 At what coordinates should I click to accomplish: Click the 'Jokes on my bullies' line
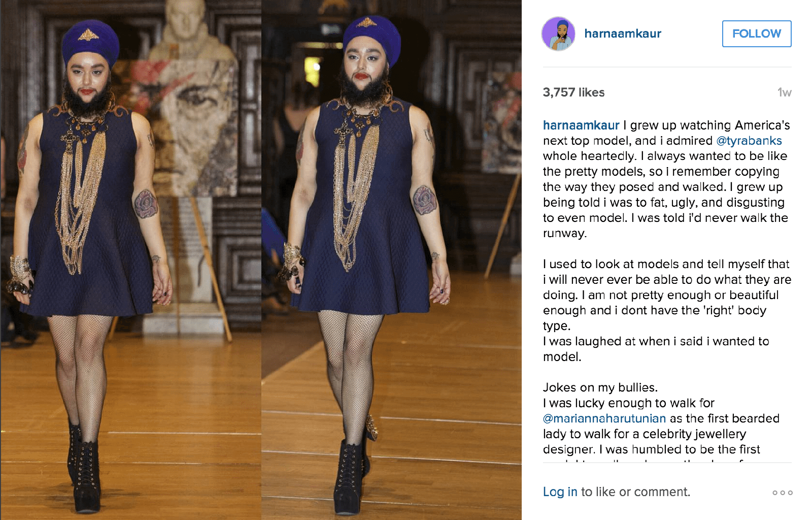tap(600, 387)
